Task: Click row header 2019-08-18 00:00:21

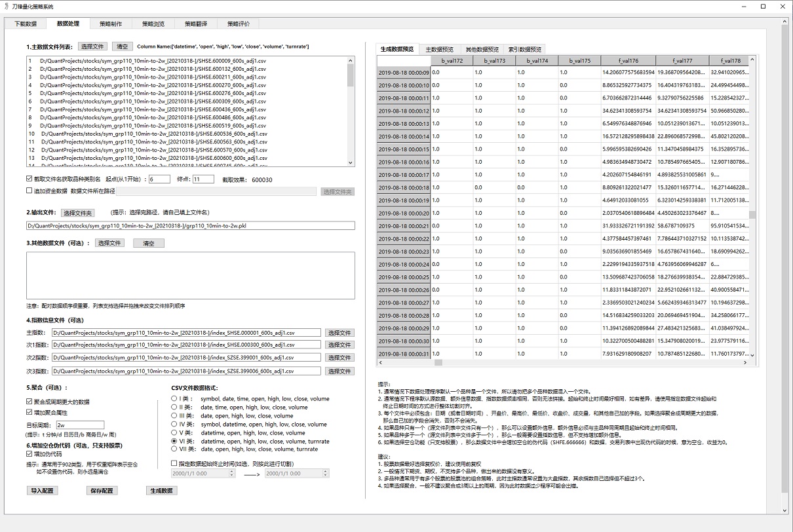Action: pos(404,226)
